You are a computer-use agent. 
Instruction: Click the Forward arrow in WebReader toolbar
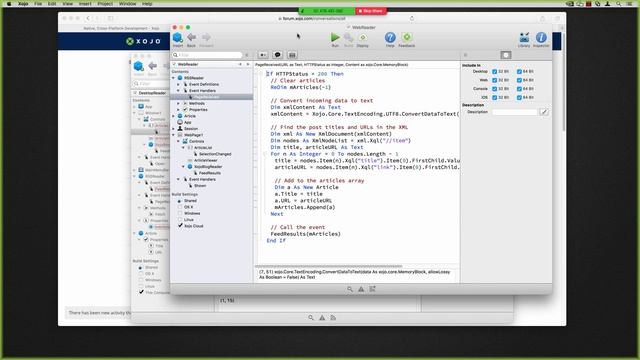point(206,38)
